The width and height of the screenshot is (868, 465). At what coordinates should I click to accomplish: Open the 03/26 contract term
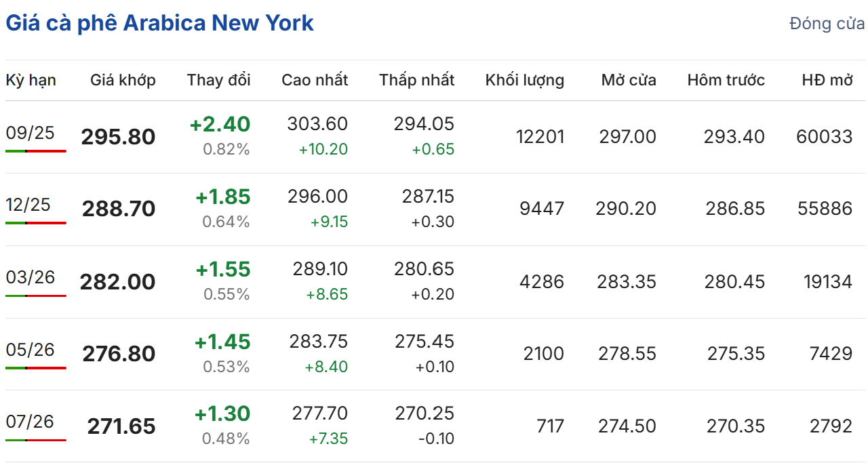click(30, 277)
